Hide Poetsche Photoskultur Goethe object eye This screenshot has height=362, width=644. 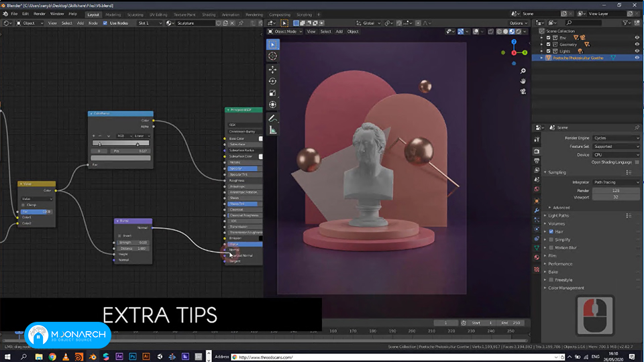(637, 58)
